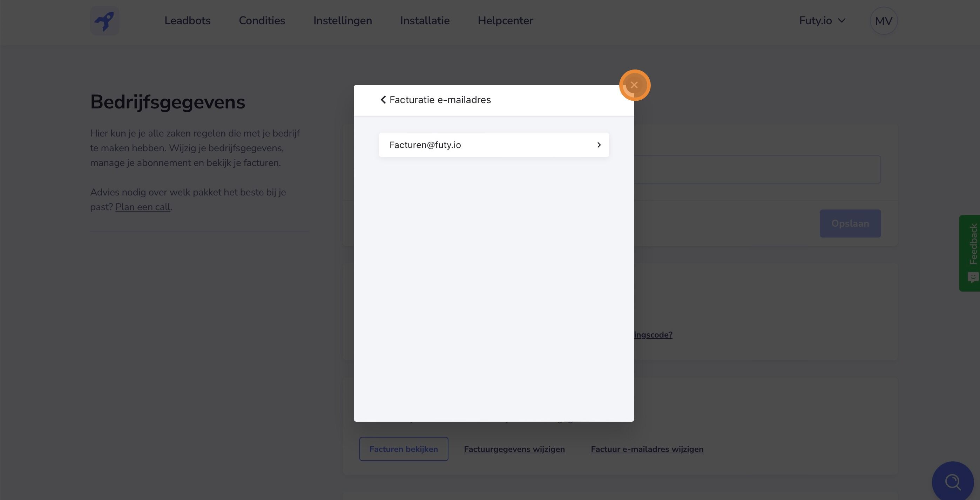The height and width of the screenshot is (500, 980).
Task: Open the Instellingen menu
Action: point(343,21)
